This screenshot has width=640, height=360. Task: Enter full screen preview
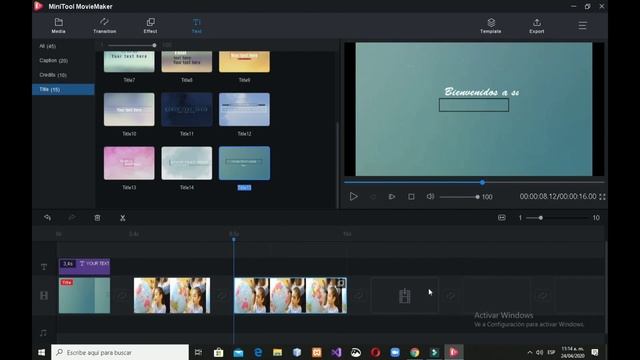(x=602, y=197)
